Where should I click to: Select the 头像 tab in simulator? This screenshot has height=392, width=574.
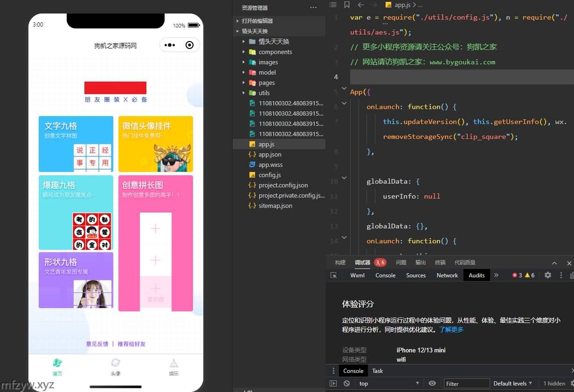pos(116,367)
